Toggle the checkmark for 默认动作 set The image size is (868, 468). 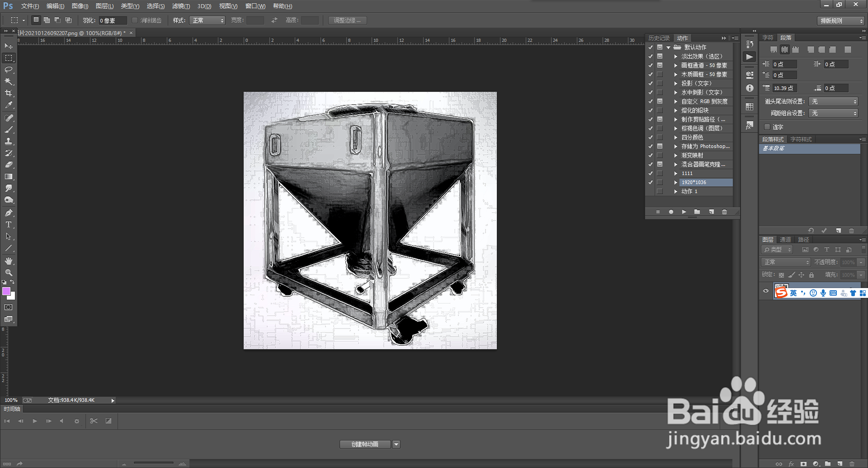651,47
